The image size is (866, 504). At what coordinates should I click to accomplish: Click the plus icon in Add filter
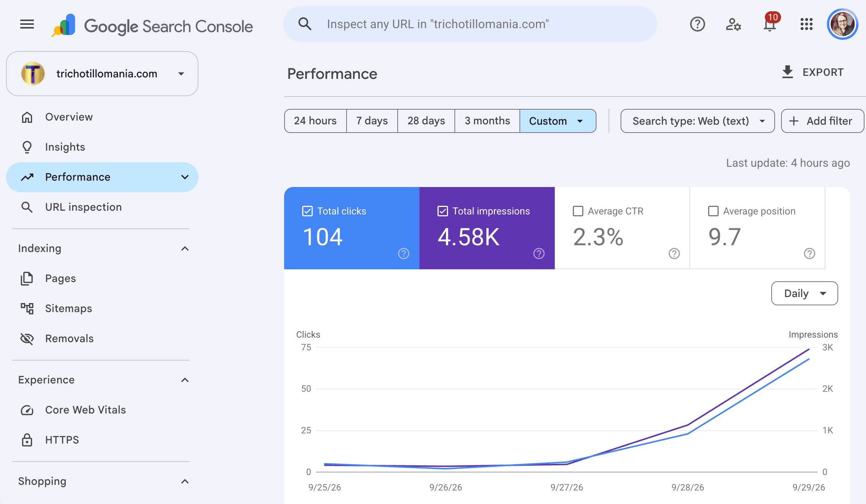pyautogui.click(x=794, y=121)
